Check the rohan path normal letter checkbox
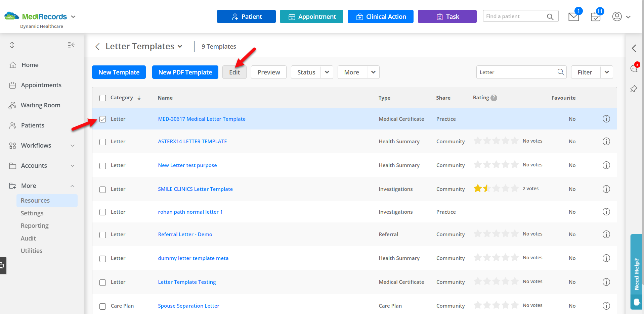Viewport: 644px width, 314px height. tap(102, 212)
